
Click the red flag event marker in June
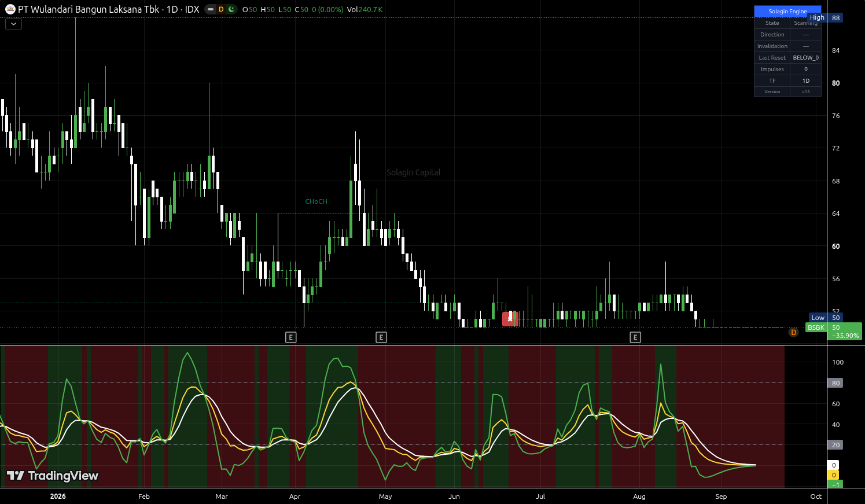[x=510, y=318]
